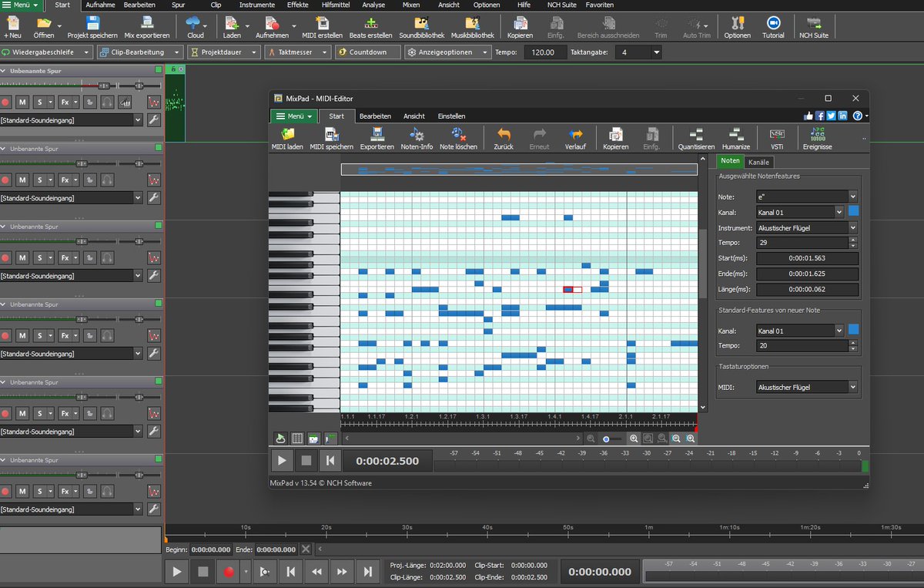This screenshot has width=924, height=588.
Task: Click the blue channel color swatch beside Kanal 01
Action: coord(853,211)
